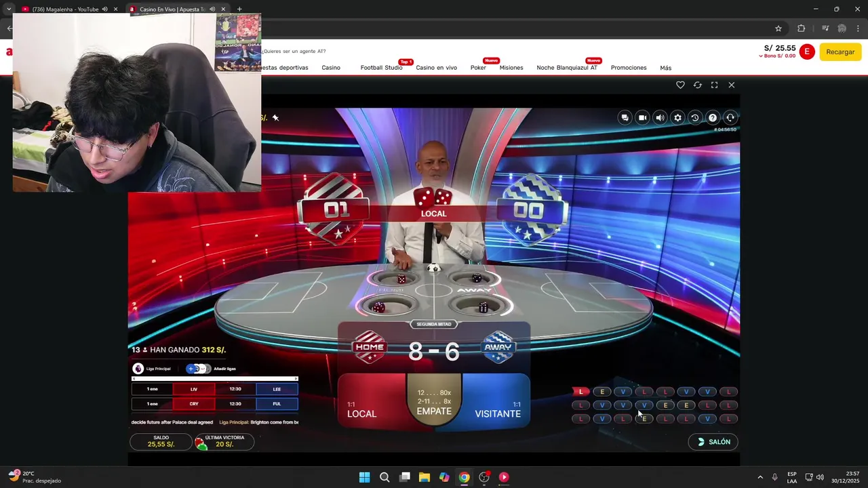The width and height of the screenshot is (868, 488).
Task: Click the ÚLTIMA VICTORIA 20 S/. pill
Action: [x=224, y=442]
